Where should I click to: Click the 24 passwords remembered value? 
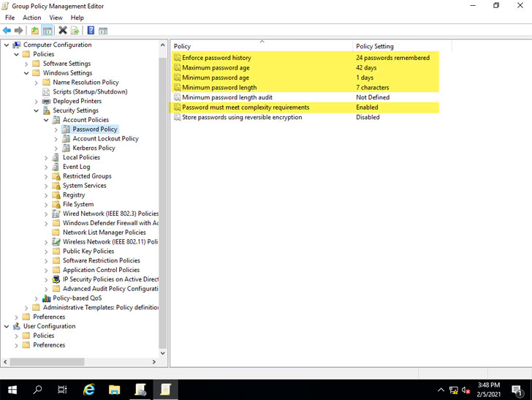(x=392, y=58)
